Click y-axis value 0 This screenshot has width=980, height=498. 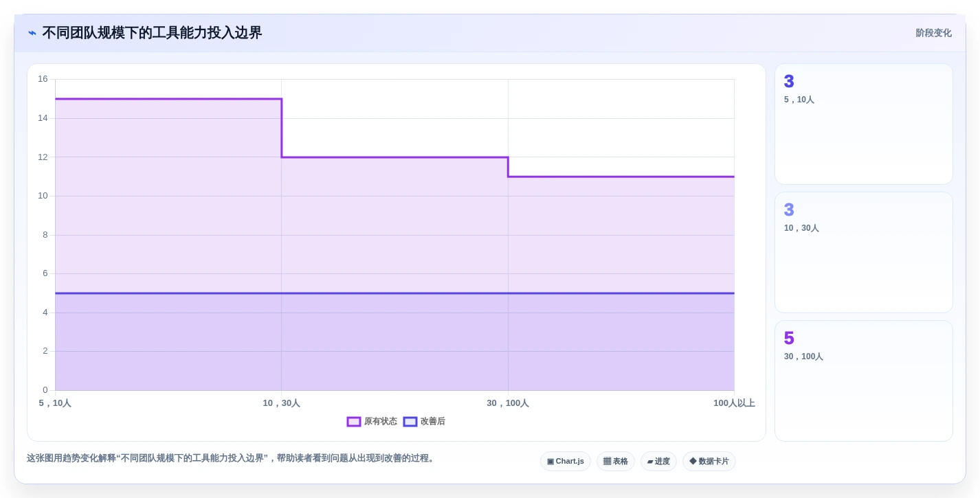tap(45, 390)
